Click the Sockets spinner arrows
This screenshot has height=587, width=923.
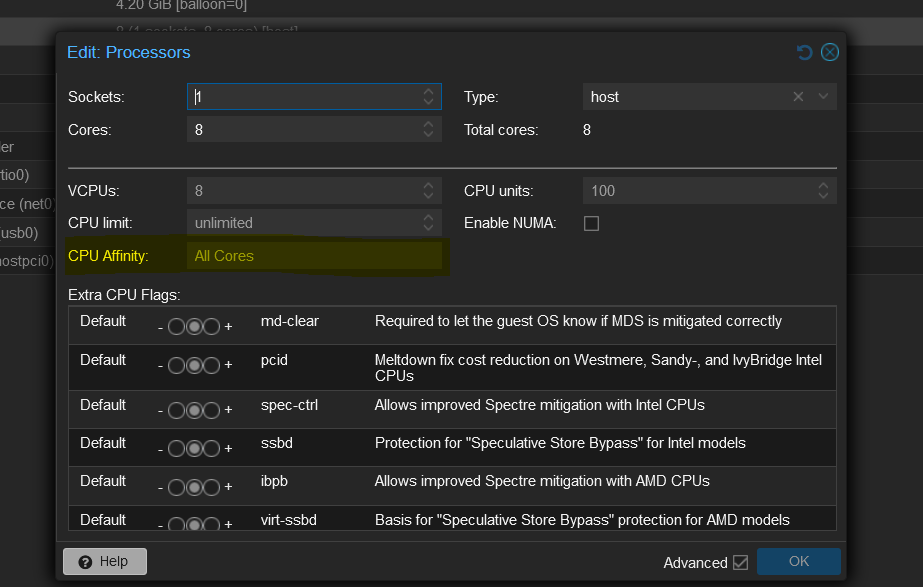tap(429, 97)
